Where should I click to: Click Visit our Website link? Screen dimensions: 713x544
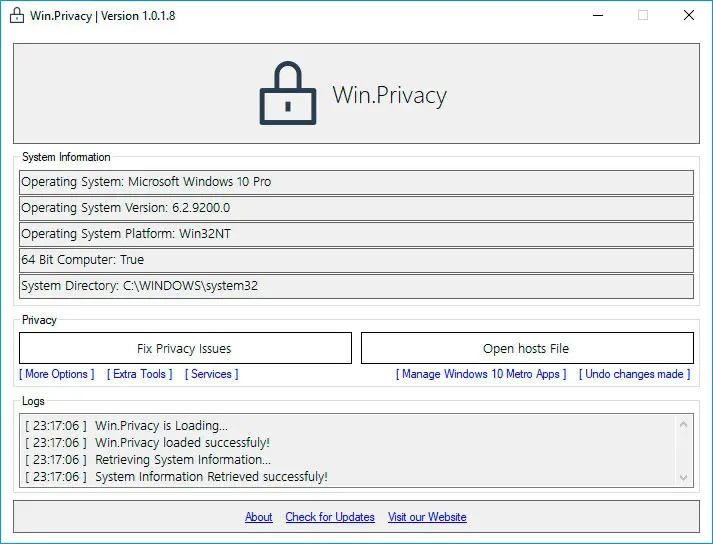pos(427,517)
